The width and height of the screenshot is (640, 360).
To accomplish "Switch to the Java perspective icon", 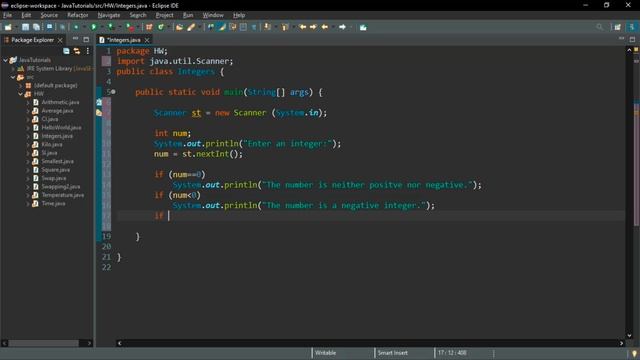I will coord(631,27).
